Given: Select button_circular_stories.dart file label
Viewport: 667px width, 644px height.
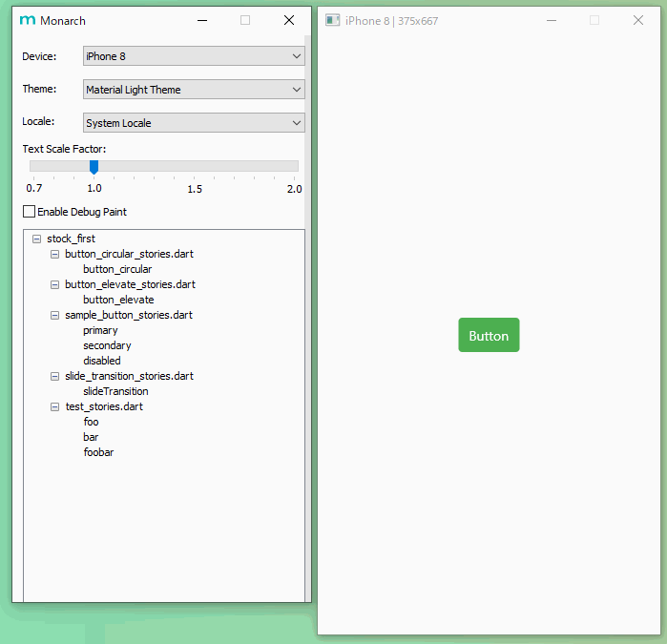Looking at the screenshot, I should tap(130, 254).
